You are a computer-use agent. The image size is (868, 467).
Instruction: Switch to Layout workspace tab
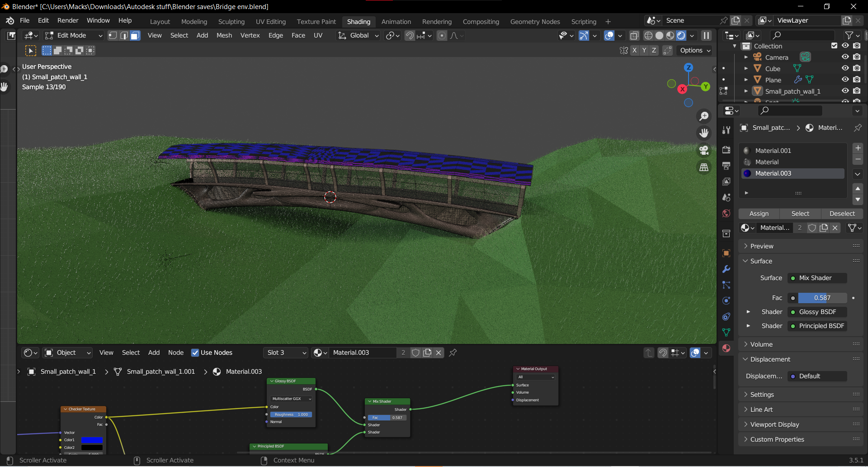160,22
